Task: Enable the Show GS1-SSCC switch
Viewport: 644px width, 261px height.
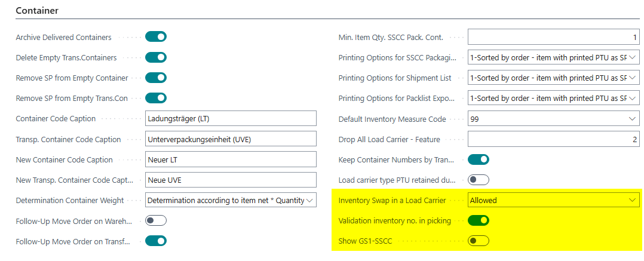Action: point(479,241)
